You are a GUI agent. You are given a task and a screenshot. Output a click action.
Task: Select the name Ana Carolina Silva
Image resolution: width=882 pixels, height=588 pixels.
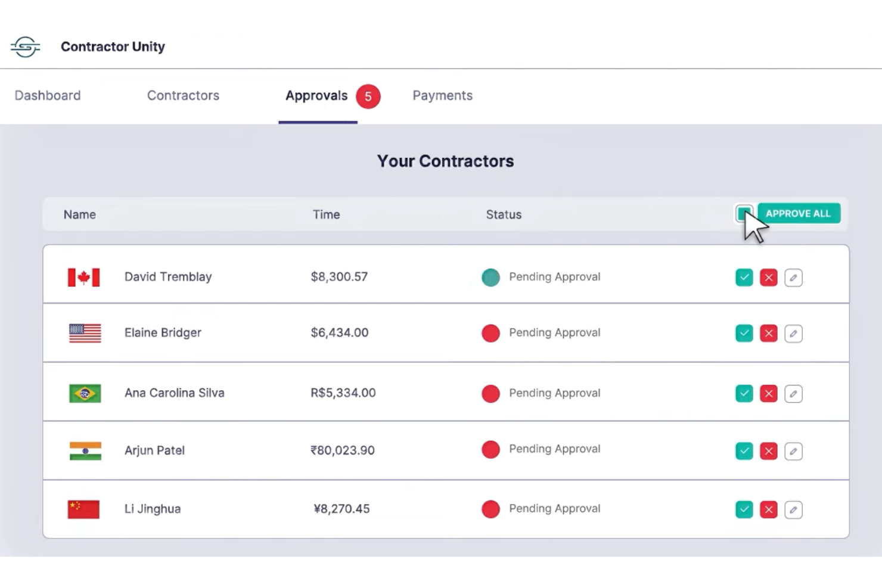[174, 393]
